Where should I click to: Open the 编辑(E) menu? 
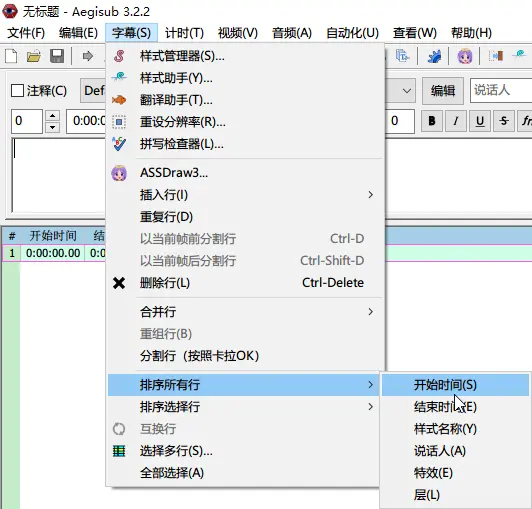tap(78, 33)
